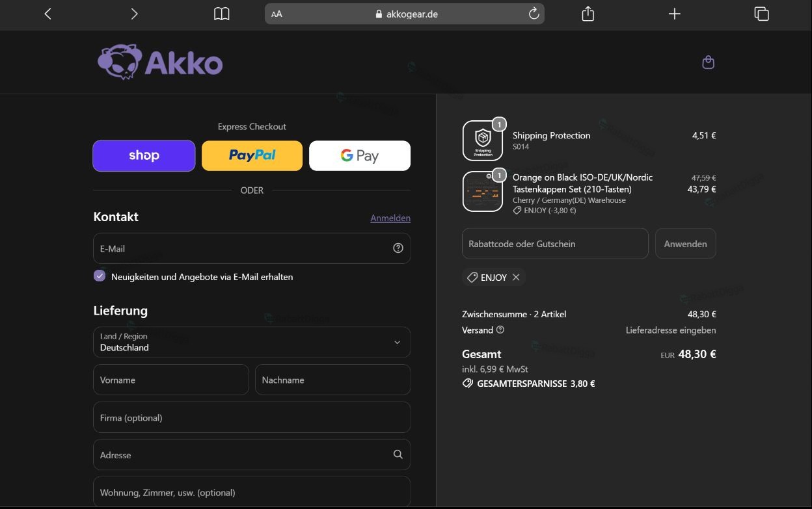Screen dimensions: 812x509
Task: Focus the Firma (optional) field
Action: pos(252,417)
